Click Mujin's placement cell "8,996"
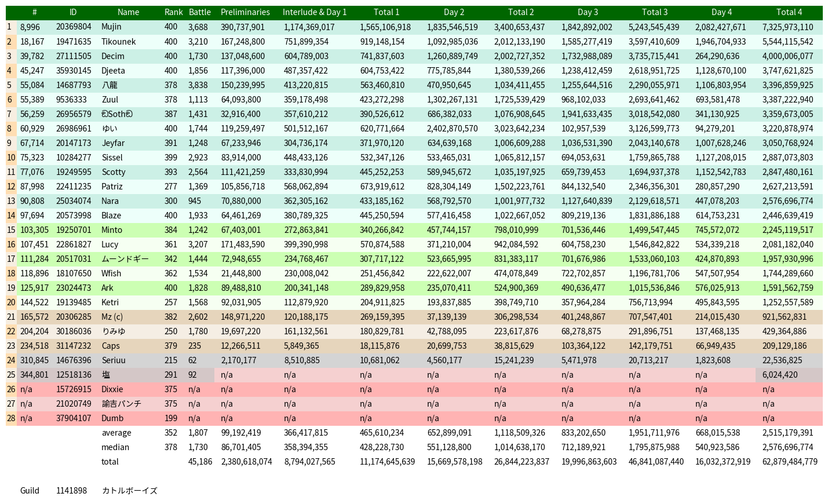 point(30,27)
